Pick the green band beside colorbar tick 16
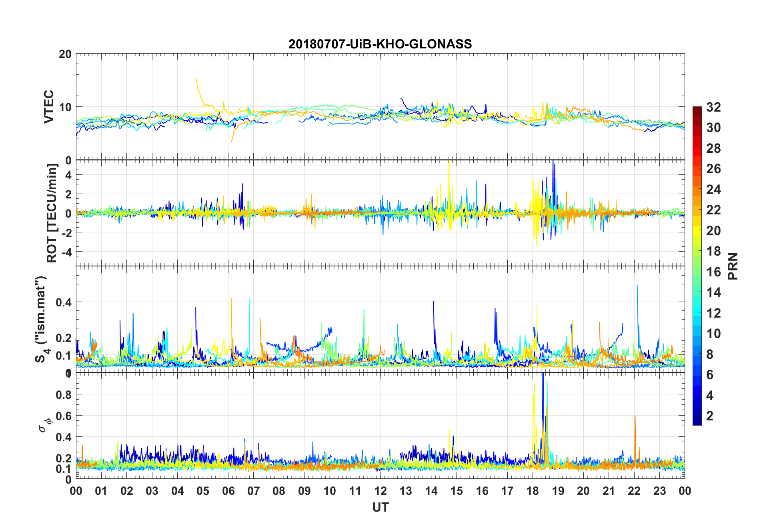This screenshot has height=532, width=761. click(697, 272)
